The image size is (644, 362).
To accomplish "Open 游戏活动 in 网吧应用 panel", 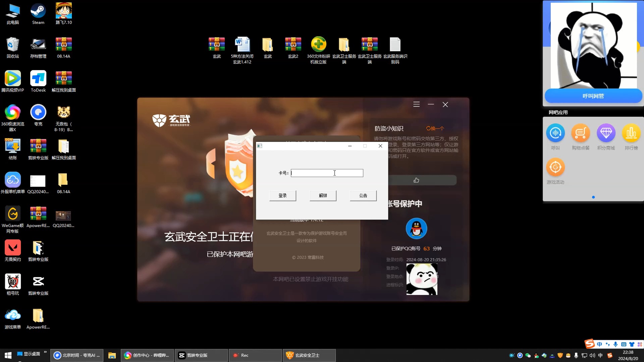I will click(555, 171).
